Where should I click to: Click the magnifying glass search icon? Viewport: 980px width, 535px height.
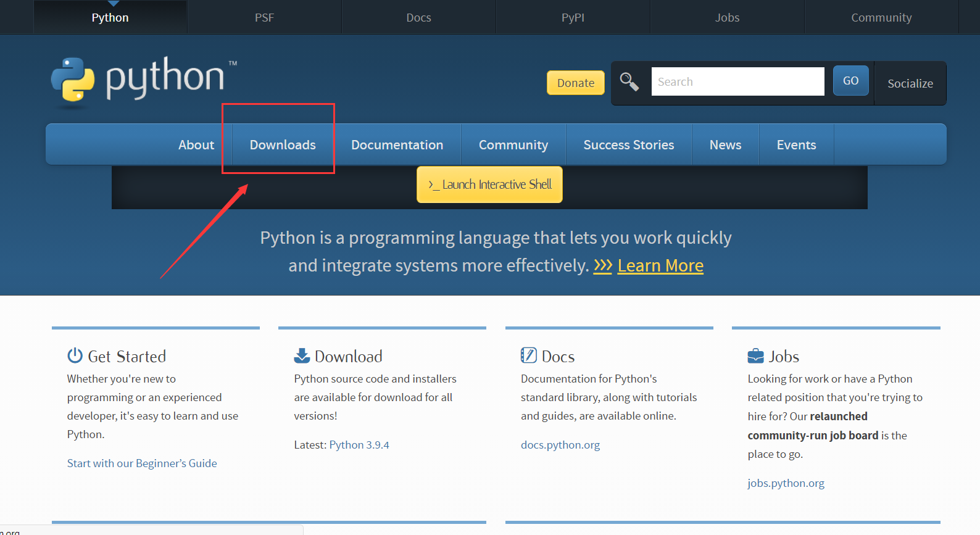coord(629,81)
